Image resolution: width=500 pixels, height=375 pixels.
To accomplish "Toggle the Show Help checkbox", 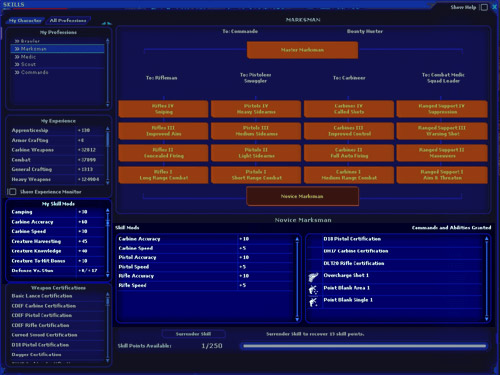I will point(484,7).
